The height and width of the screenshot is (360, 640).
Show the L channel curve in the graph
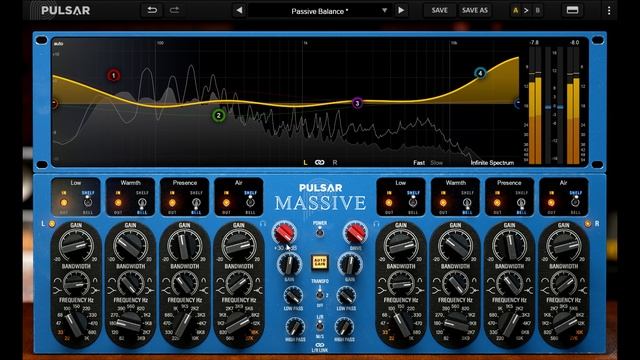(x=305, y=162)
